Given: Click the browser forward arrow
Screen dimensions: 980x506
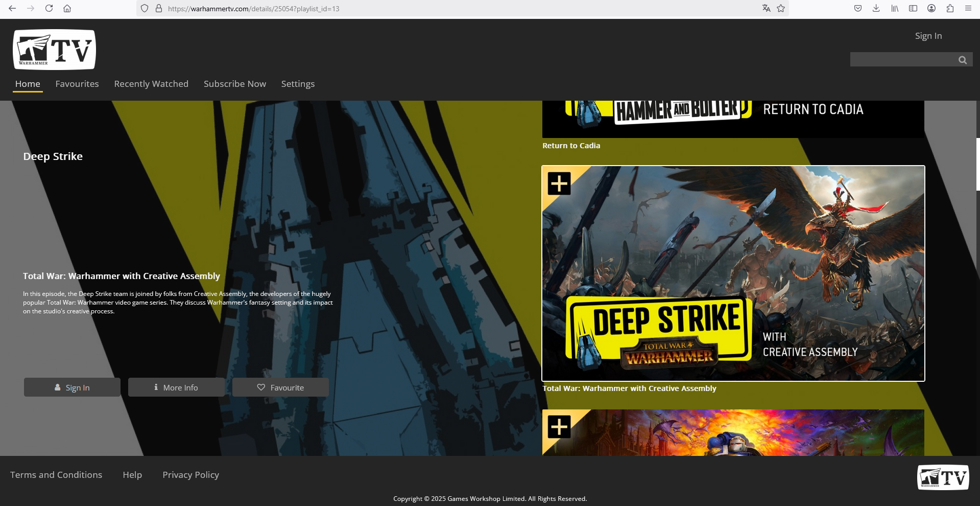Looking at the screenshot, I should 31,8.
